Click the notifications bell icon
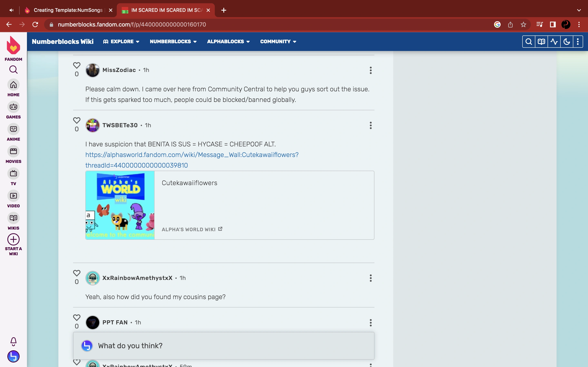588x367 pixels. pos(13,342)
